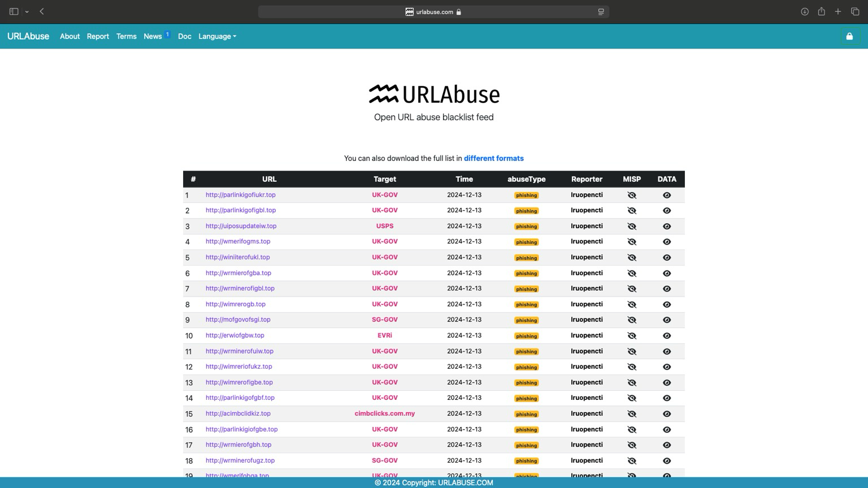Click Iruopencti reporter in row 4
This screenshot has width=868, height=488.
point(587,242)
